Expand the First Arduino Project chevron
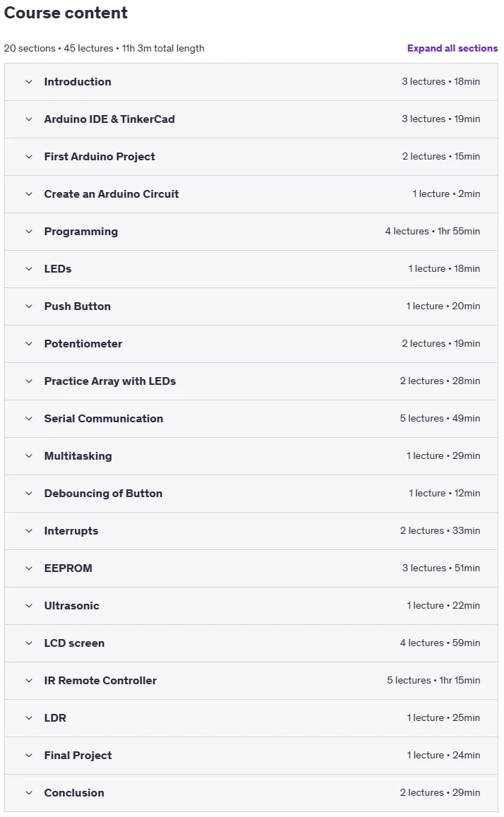This screenshot has height=817, width=504. [x=29, y=157]
